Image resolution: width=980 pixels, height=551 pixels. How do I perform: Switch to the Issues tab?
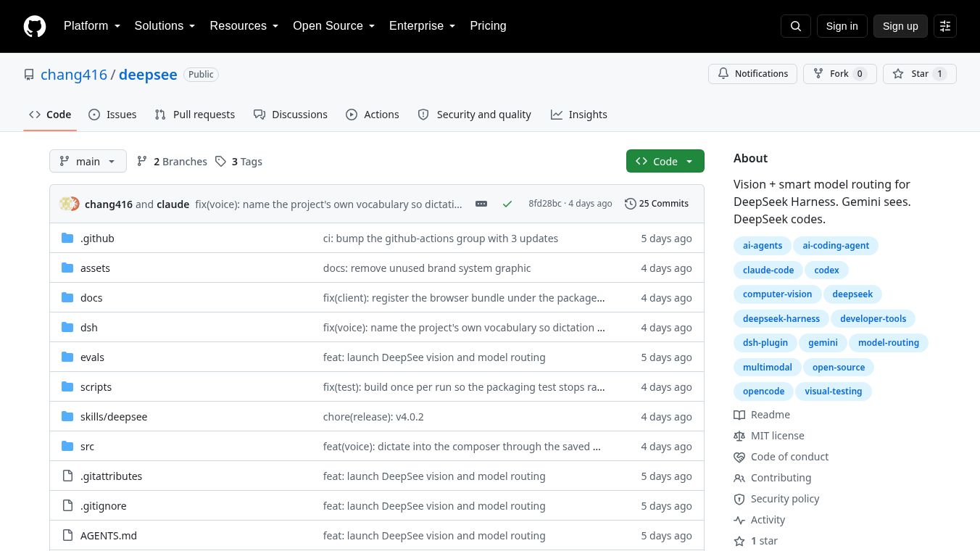112,115
